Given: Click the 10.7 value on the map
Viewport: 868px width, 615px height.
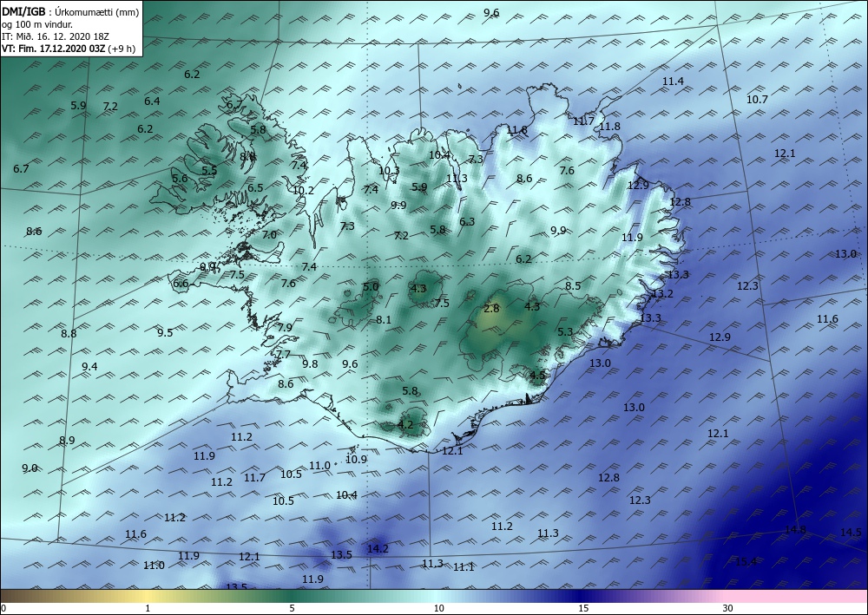Looking at the screenshot, I should pyautogui.click(x=757, y=100).
